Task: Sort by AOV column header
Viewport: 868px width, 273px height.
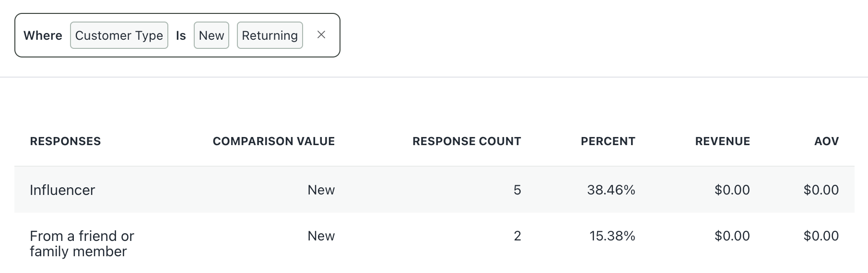Action: tap(827, 141)
